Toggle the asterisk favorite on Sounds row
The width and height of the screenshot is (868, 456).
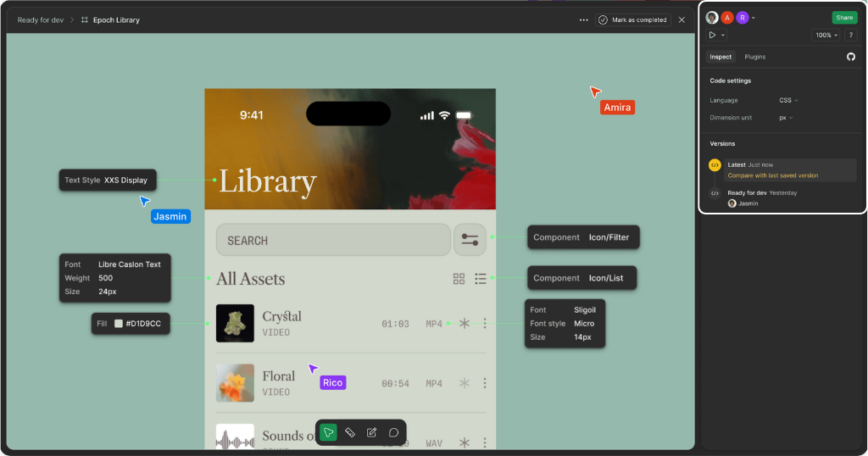pos(465,442)
